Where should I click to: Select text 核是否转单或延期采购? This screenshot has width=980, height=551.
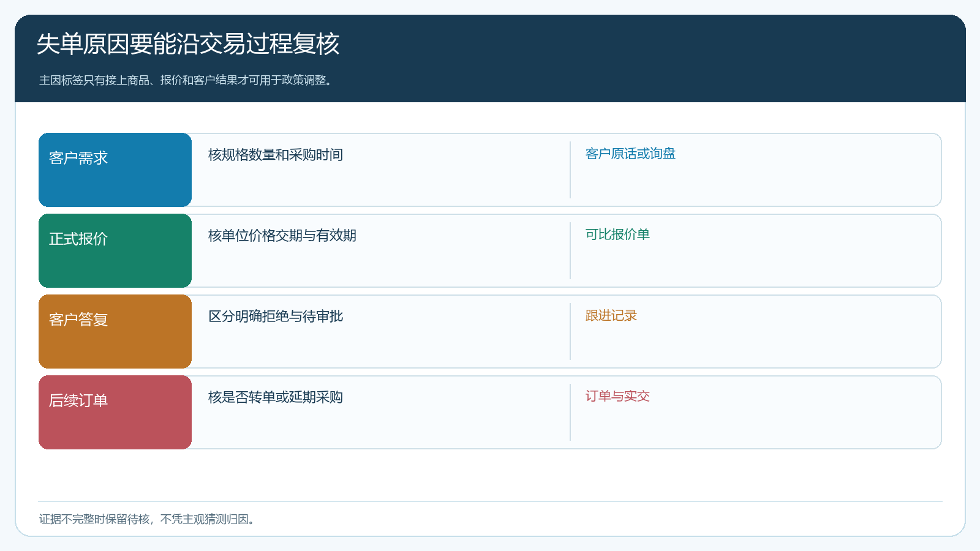pos(276,397)
